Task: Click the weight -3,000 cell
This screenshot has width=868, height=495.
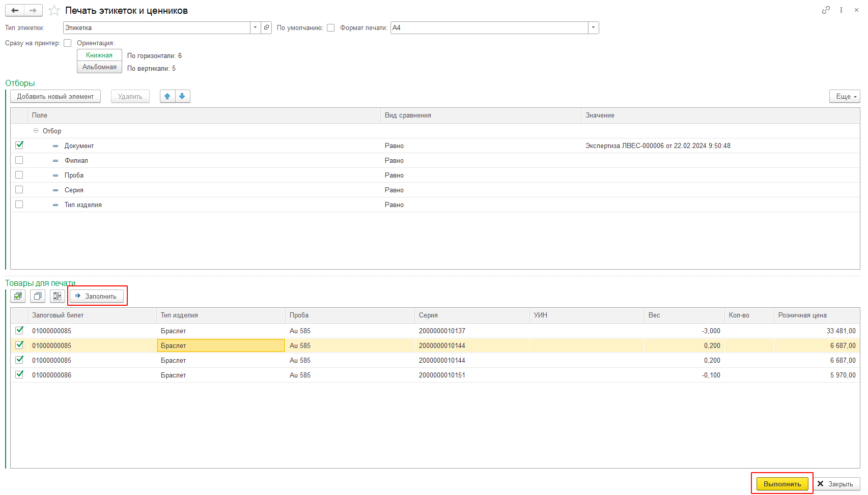Action: tap(684, 331)
